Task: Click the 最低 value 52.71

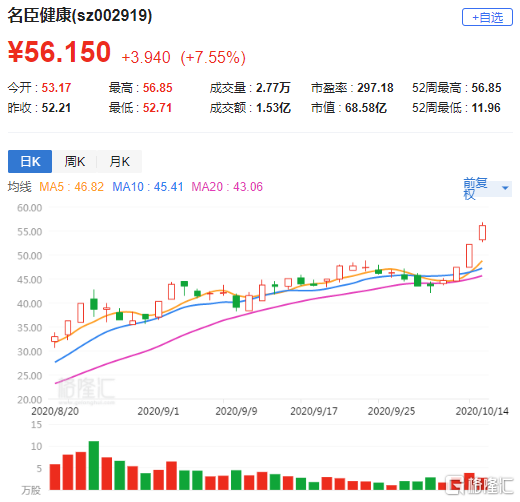Action: point(157,108)
